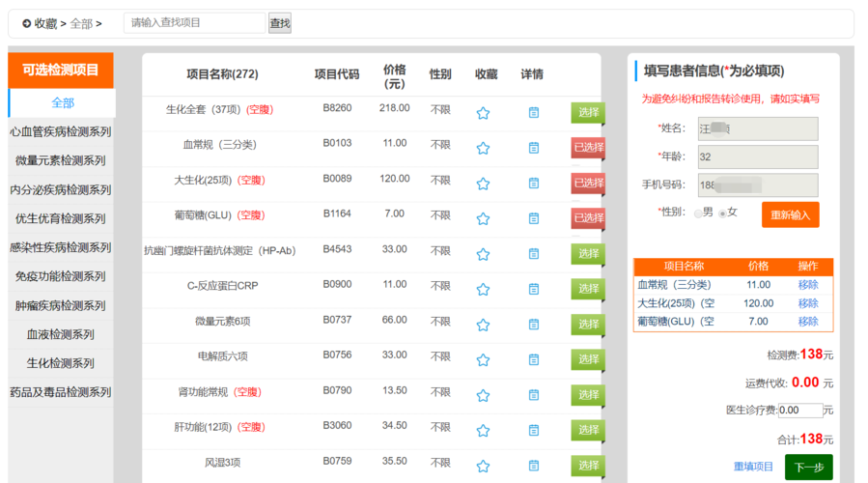Star the C-反应蛋白CRP item
Image resolution: width=868 pixels, height=483 pixels.
coord(484,290)
